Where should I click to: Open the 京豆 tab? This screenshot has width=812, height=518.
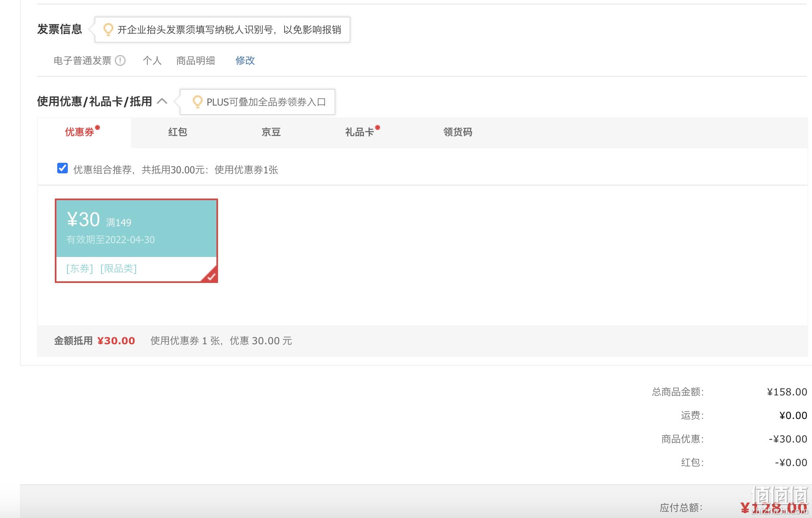point(271,132)
